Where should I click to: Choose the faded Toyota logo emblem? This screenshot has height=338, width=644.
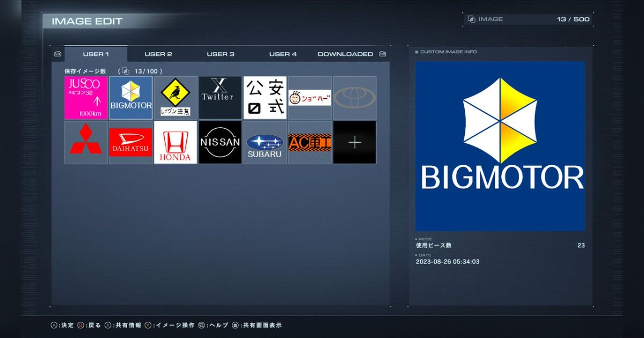pos(354,98)
